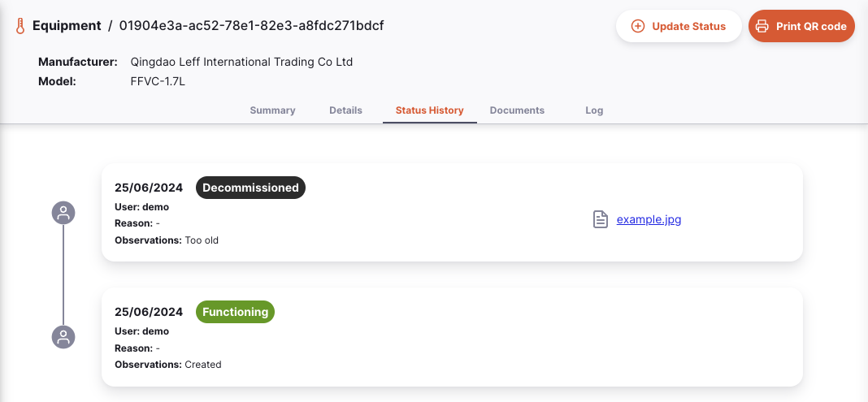This screenshot has width=868, height=402.
Task: Click the green Functioning status badge
Action: point(235,312)
